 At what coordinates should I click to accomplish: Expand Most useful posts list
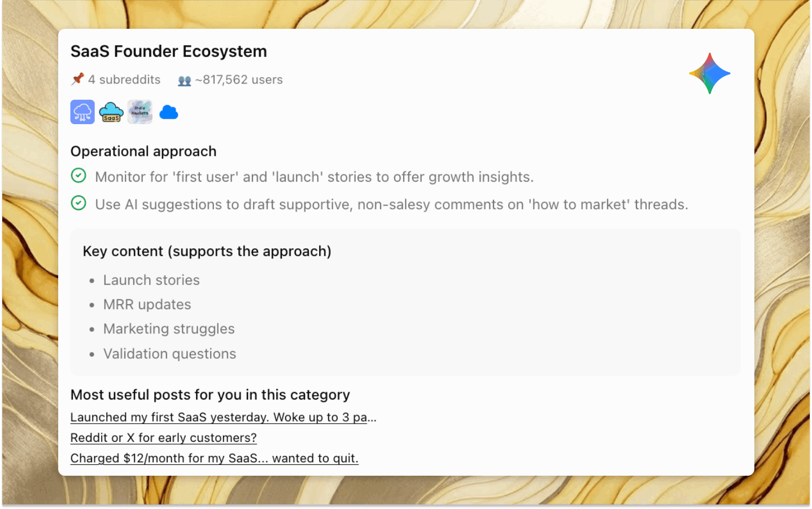tap(209, 395)
